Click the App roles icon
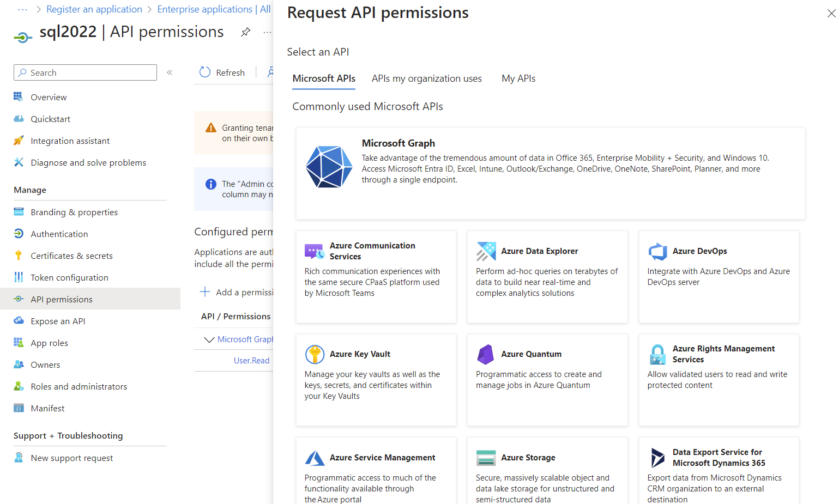This screenshot has height=504, width=839. click(19, 342)
